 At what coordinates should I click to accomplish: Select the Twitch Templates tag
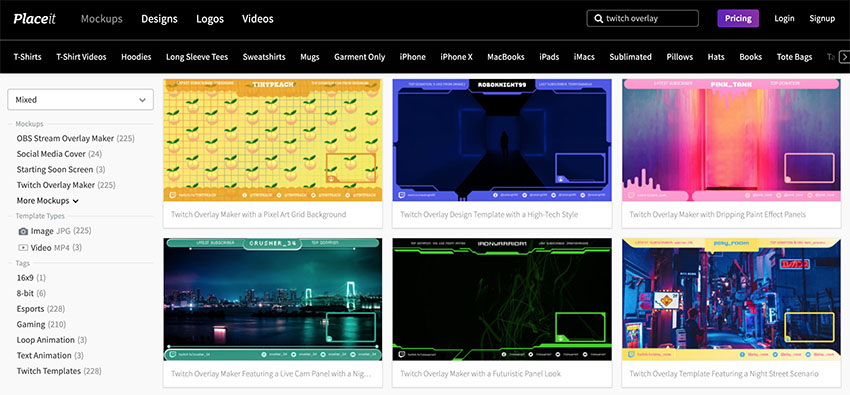tap(59, 371)
